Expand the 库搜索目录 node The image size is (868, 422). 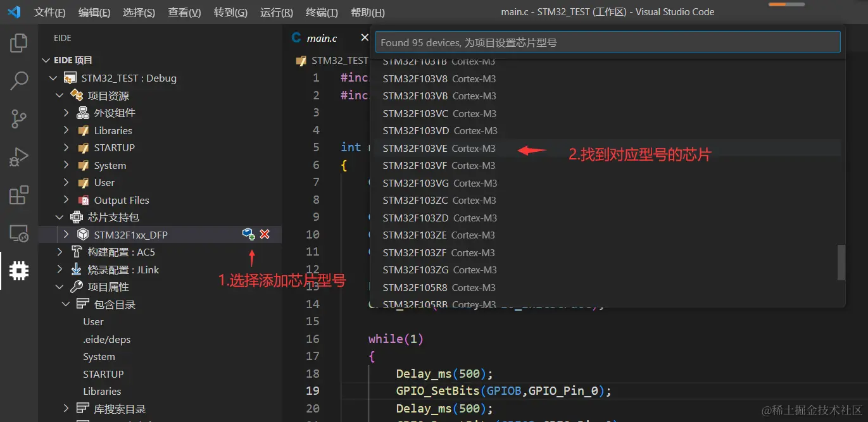(66, 409)
